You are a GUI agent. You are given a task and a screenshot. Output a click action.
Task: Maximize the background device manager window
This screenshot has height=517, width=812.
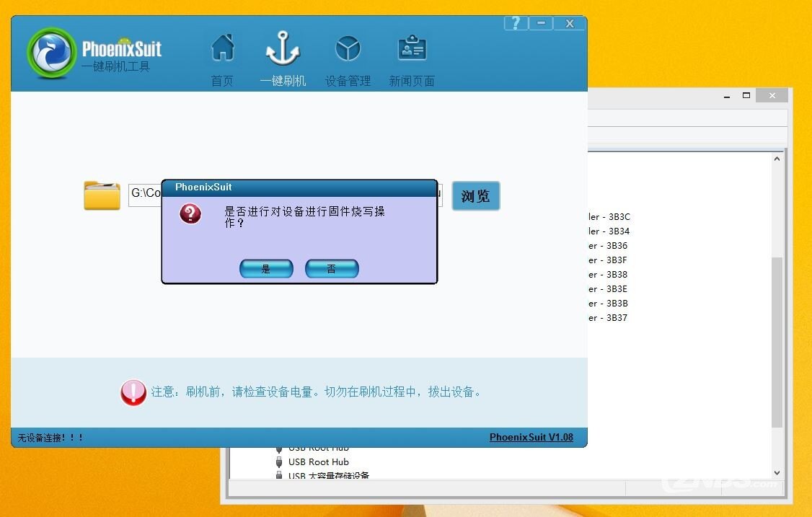(746, 96)
